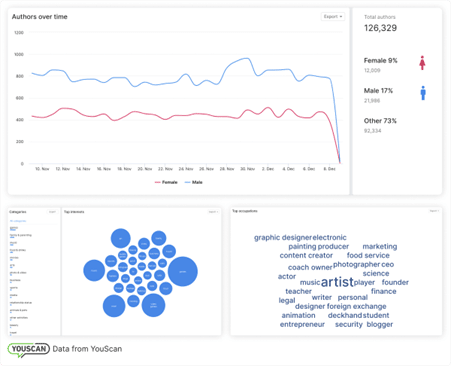Click the video games bubble
The width and height of the screenshot is (451, 366).
point(153,305)
